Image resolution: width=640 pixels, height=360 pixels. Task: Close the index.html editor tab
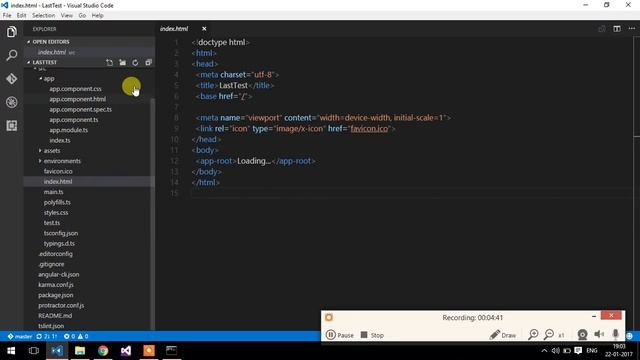204,29
